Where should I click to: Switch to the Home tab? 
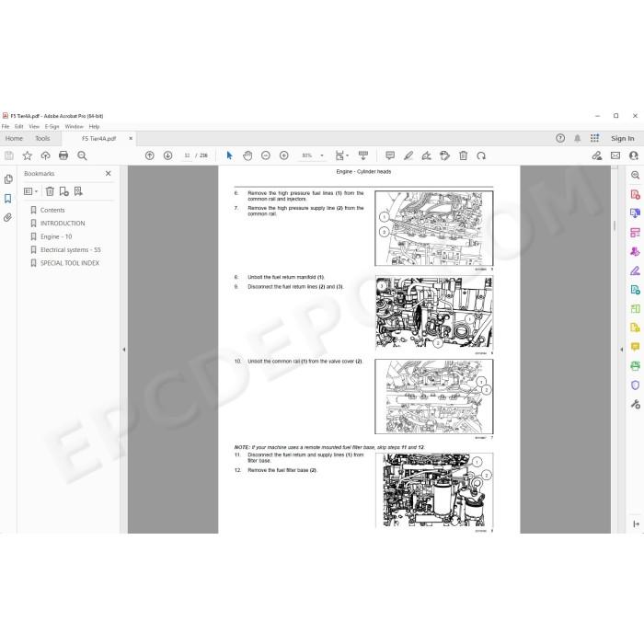tap(14, 138)
